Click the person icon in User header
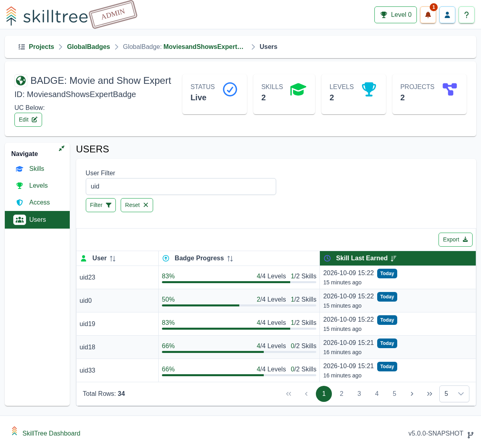Viewport: 481px width, 448px height. 84,258
